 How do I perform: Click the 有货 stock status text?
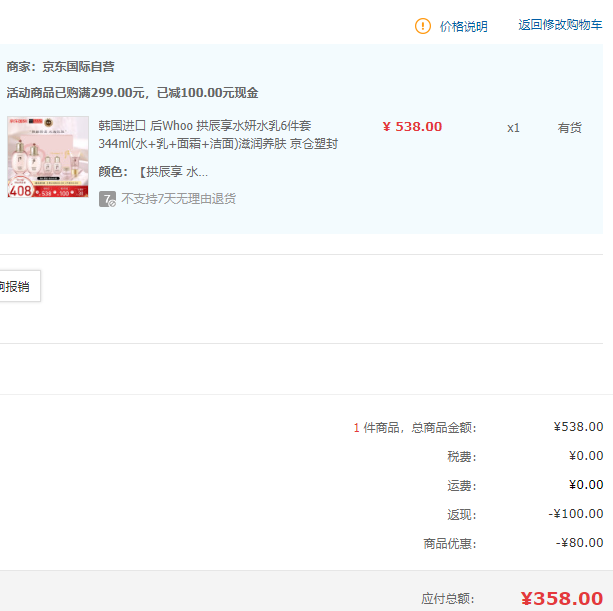pyautogui.click(x=570, y=128)
